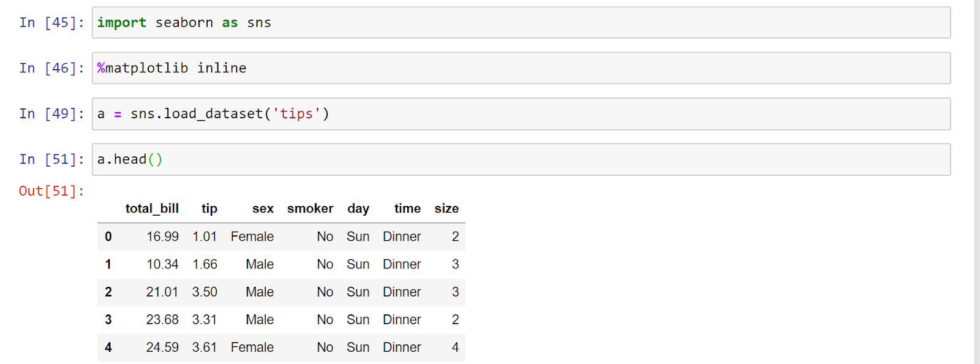This screenshot has width=980, height=364.
Task: Click the In [51] prompt label
Action: tap(52, 159)
